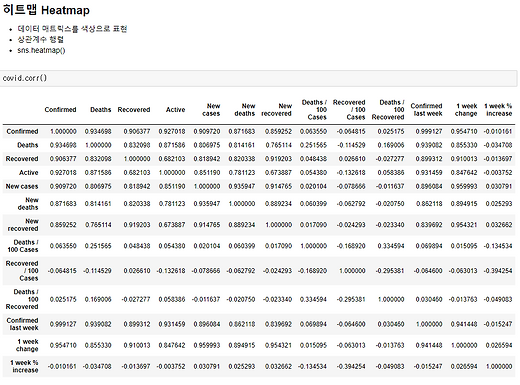This screenshot has height=385, width=520.
Task: Click cell value -0.394254 in Recovered / 100 Cases row
Action: tap(497, 271)
